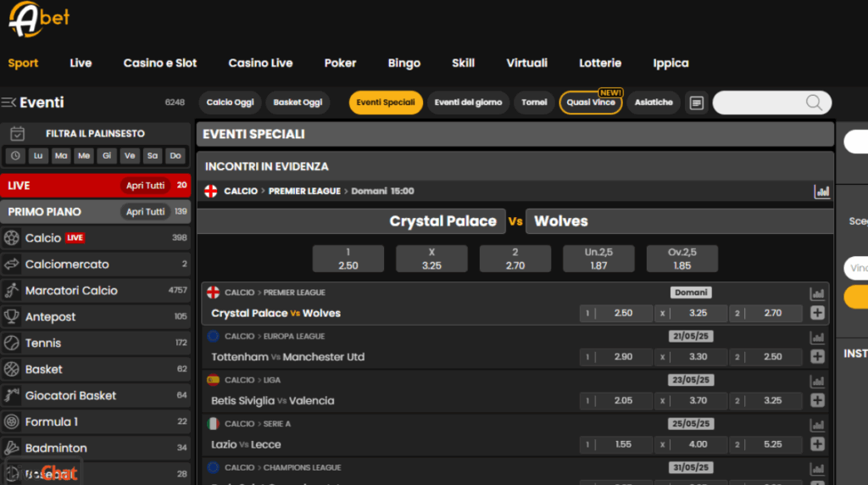This screenshot has height=485, width=868.
Task: Open the Tornei filter
Action: [x=534, y=103]
